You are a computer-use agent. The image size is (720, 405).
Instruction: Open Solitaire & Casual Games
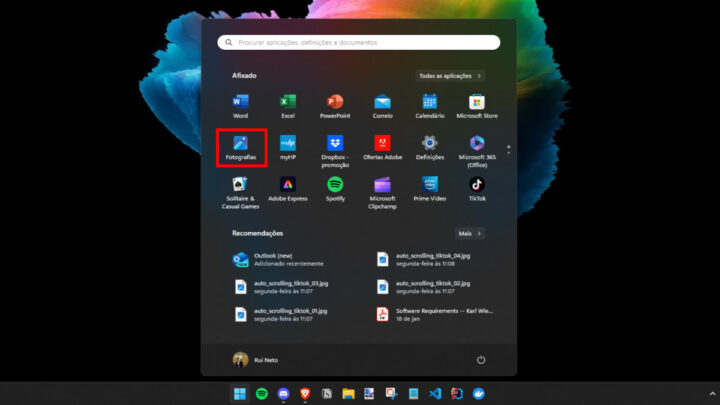click(x=240, y=193)
